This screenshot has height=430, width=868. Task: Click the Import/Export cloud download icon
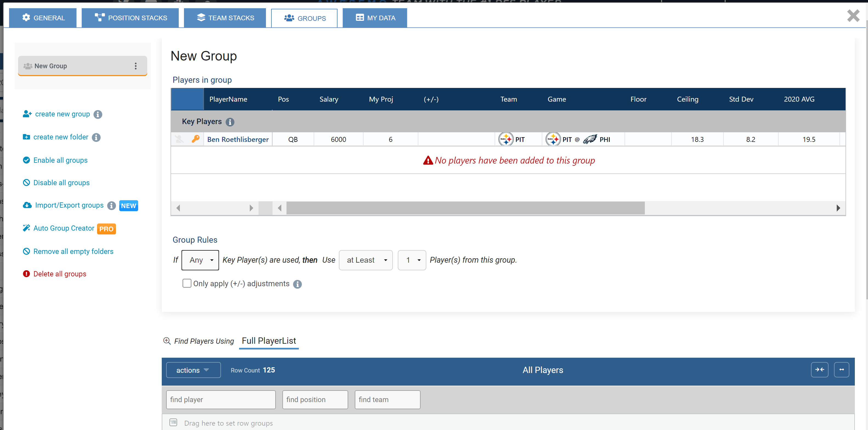(x=27, y=205)
